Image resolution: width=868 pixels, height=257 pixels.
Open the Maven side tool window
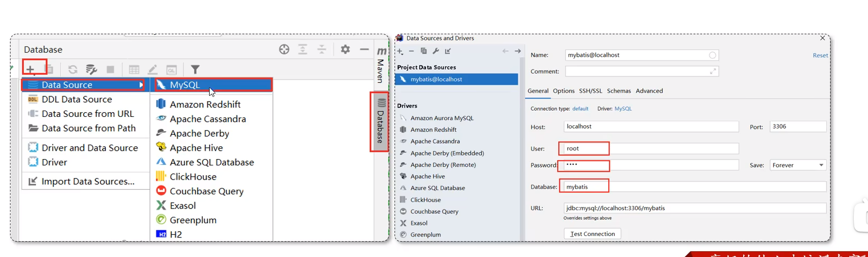[381, 65]
